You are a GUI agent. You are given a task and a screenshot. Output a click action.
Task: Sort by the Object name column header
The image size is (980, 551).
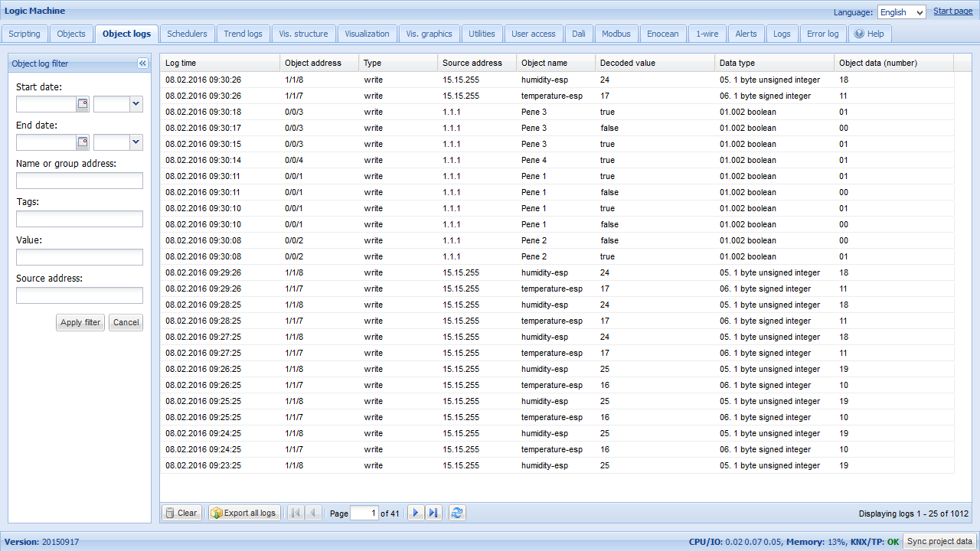[x=556, y=63]
